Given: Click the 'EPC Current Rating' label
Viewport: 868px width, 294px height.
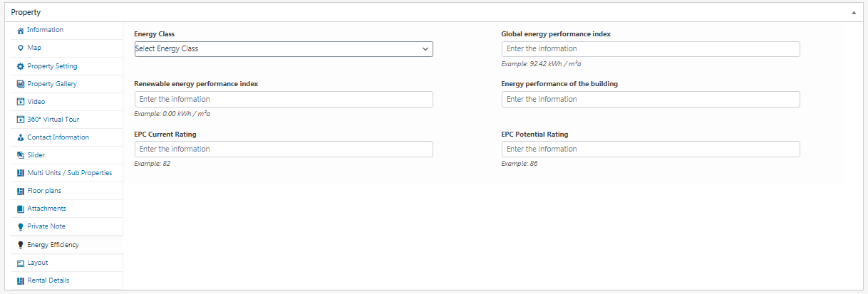Looking at the screenshot, I should tap(165, 135).
